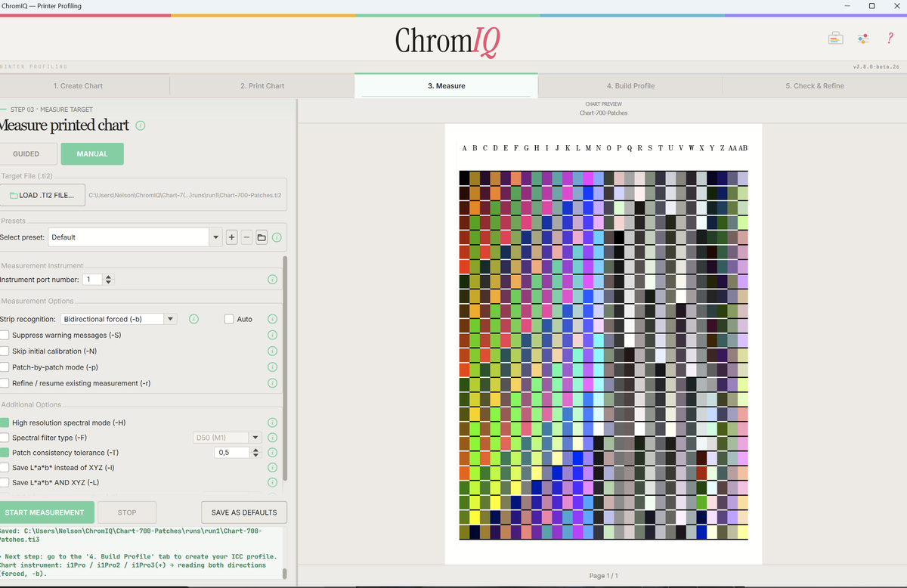
Task: Enable Patch-by-patch mode (-p)
Action: pos(5,367)
